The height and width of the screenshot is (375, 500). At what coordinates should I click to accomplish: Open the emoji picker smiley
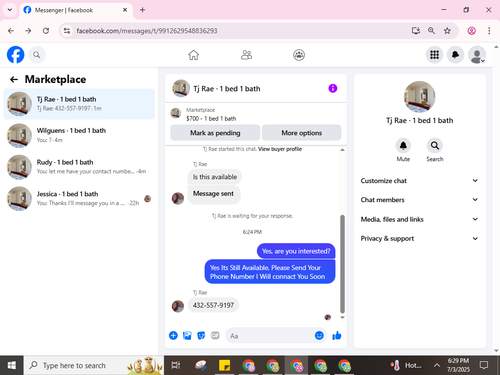[x=319, y=335]
